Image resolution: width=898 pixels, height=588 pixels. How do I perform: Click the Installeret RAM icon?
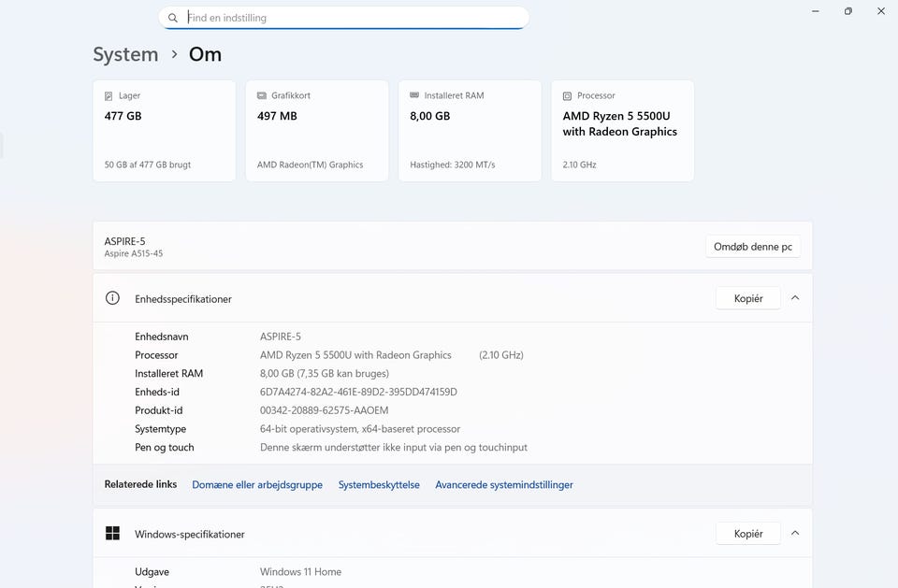click(x=414, y=95)
